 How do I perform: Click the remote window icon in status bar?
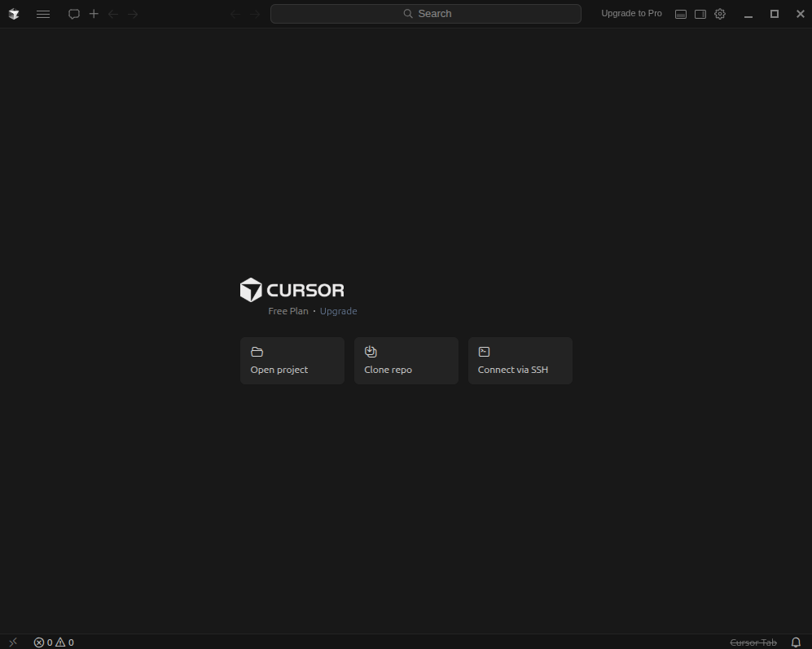point(12,642)
